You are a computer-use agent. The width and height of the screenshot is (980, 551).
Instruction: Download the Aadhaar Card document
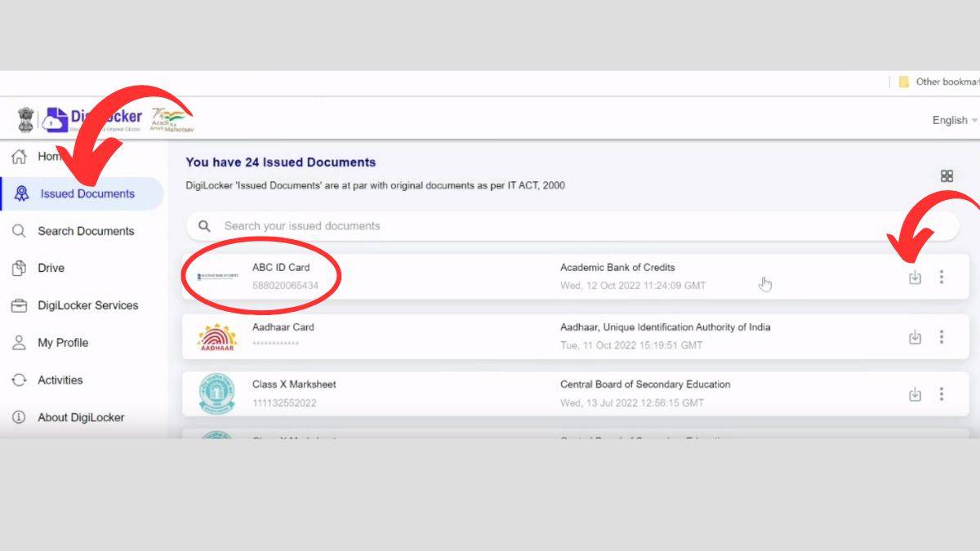point(915,337)
